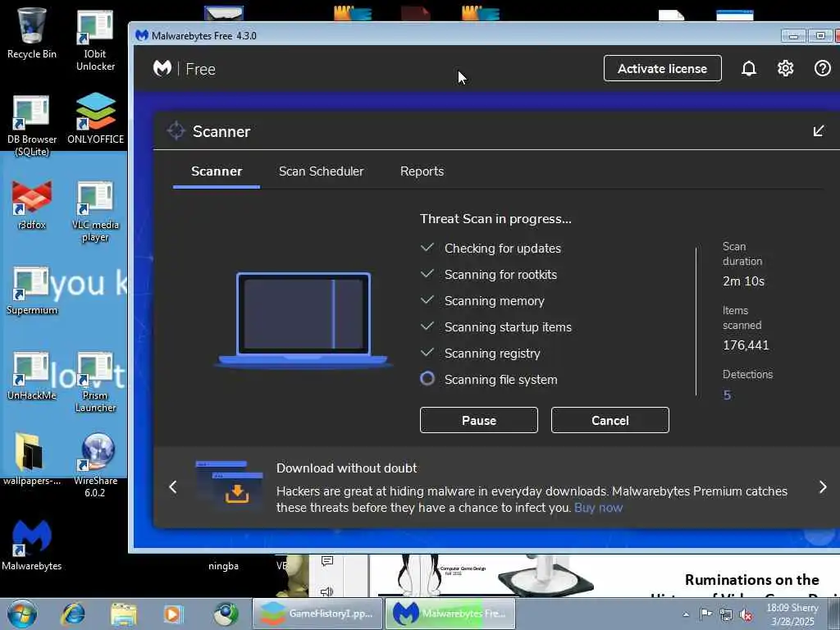Click comment icon in background presentation window
Screen dimensions: 840x630
coord(327,561)
